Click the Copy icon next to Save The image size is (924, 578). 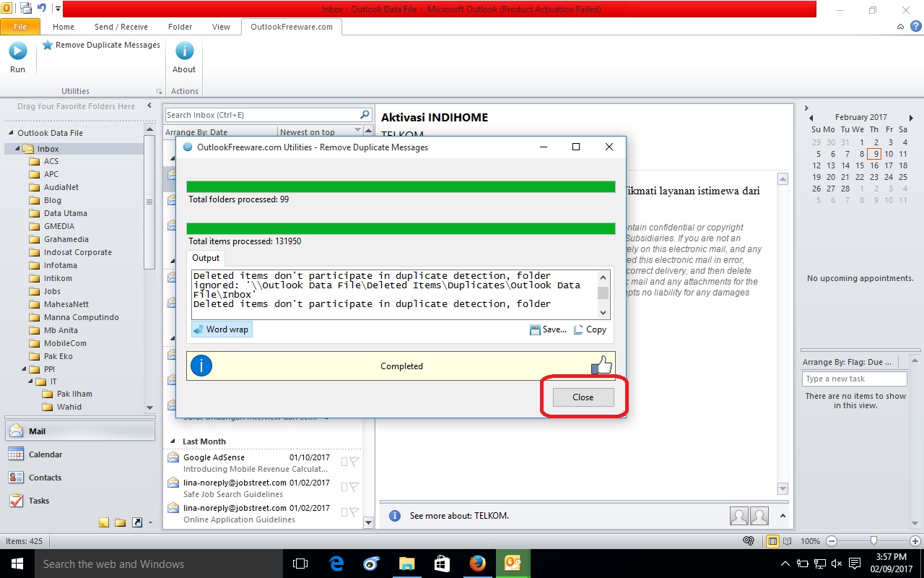click(x=577, y=329)
